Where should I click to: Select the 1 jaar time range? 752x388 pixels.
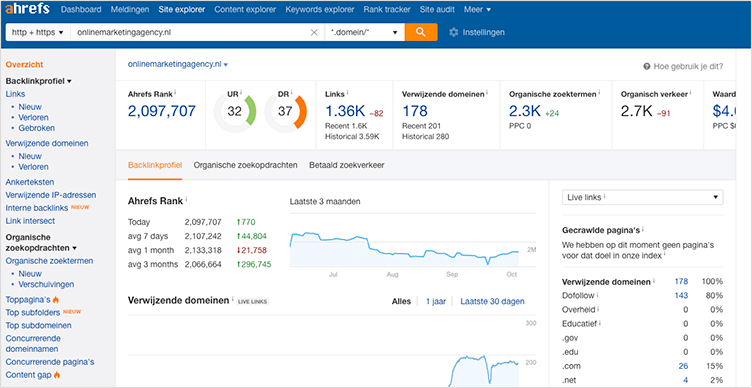point(436,301)
